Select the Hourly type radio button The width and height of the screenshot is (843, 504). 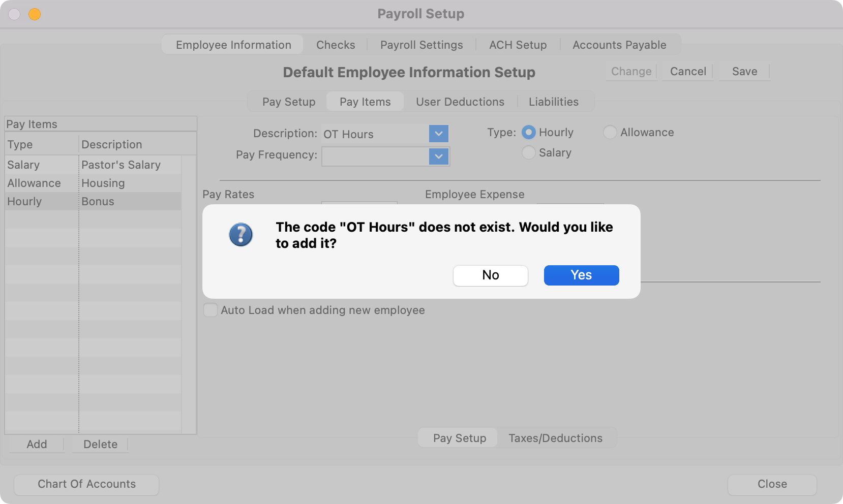point(529,133)
